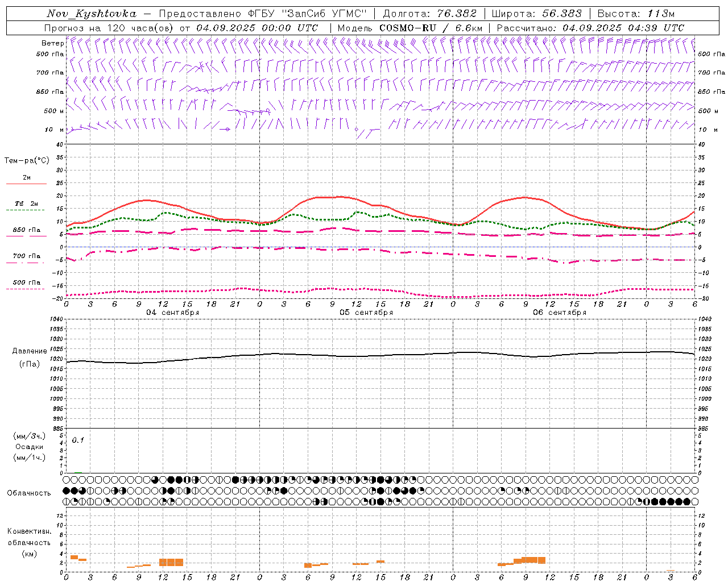Click the 'Конвективн.' convective cloud label
Screen dimensions: 728x582
(x=30, y=531)
